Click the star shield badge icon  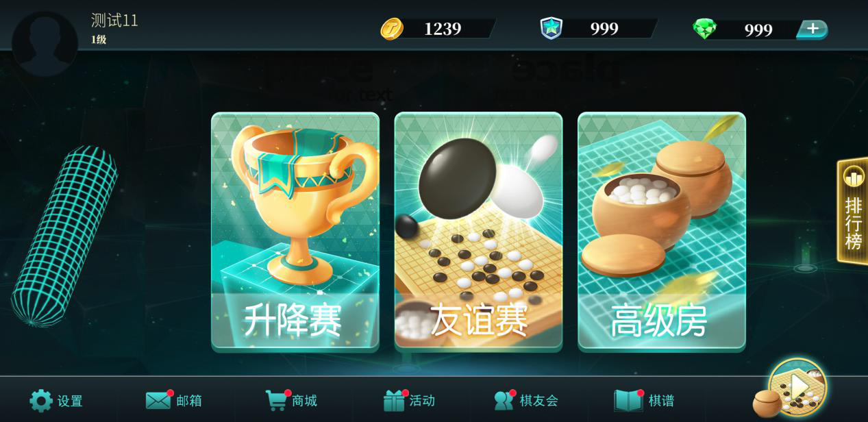tap(551, 29)
